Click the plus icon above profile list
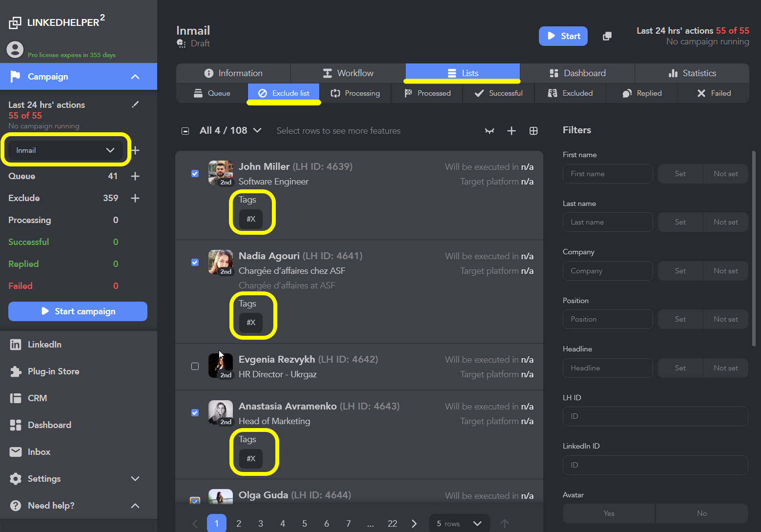This screenshot has height=532, width=761. click(x=512, y=131)
